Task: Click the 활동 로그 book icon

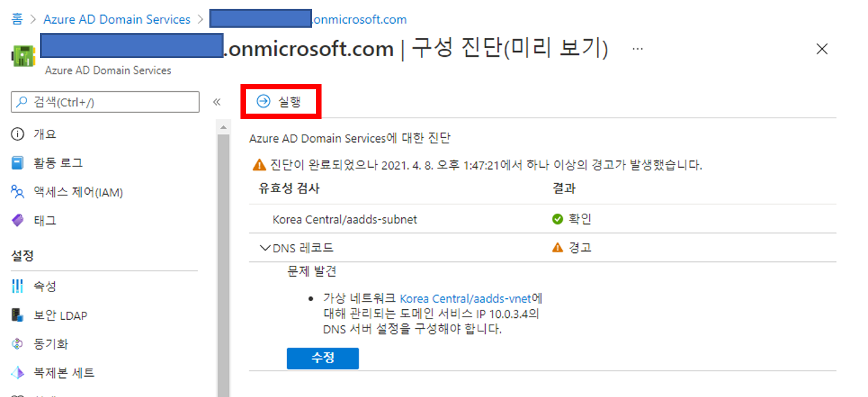Action: coord(18,163)
